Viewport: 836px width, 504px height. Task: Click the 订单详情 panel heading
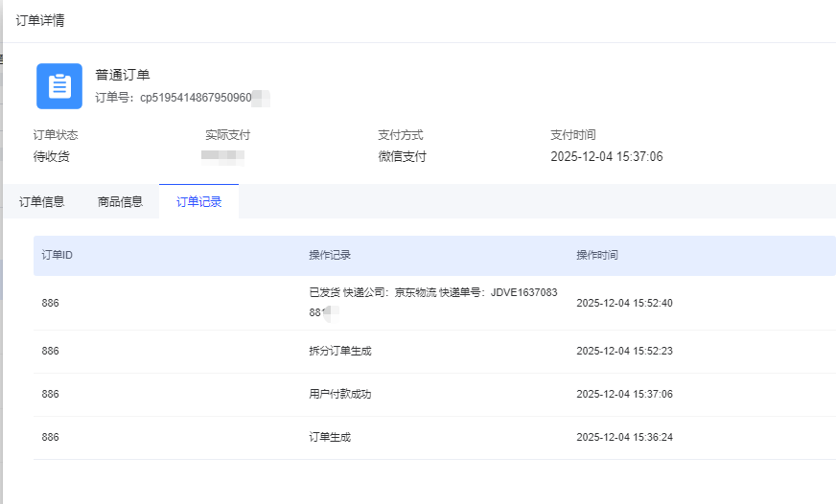(x=40, y=20)
